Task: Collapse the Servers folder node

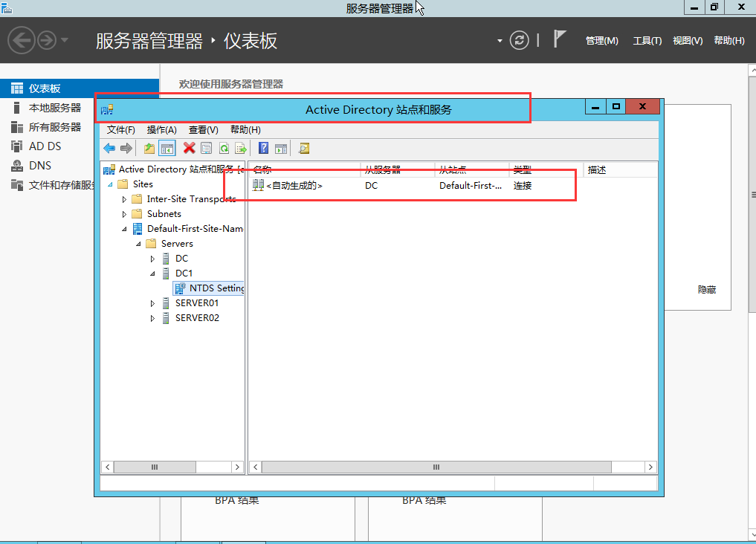Action: pos(138,244)
